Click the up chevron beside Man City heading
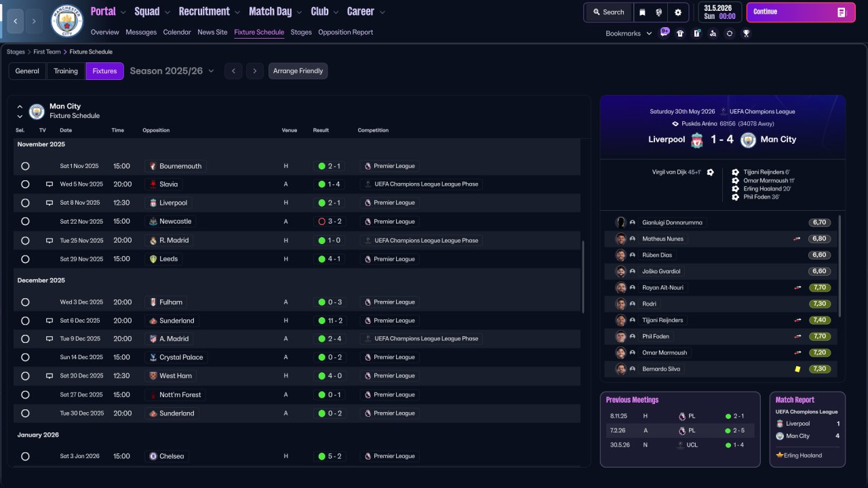Viewport: 868px width, 488px height. pyautogui.click(x=20, y=106)
